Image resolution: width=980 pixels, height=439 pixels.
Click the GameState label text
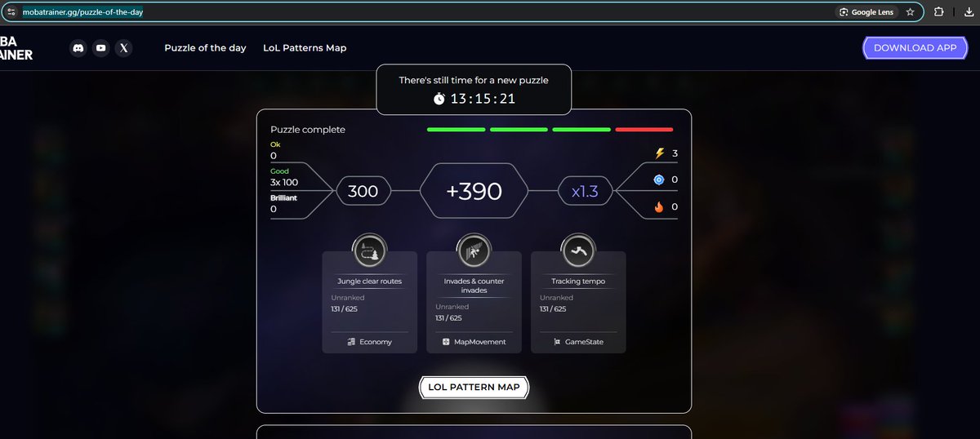click(x=584, y=342)
